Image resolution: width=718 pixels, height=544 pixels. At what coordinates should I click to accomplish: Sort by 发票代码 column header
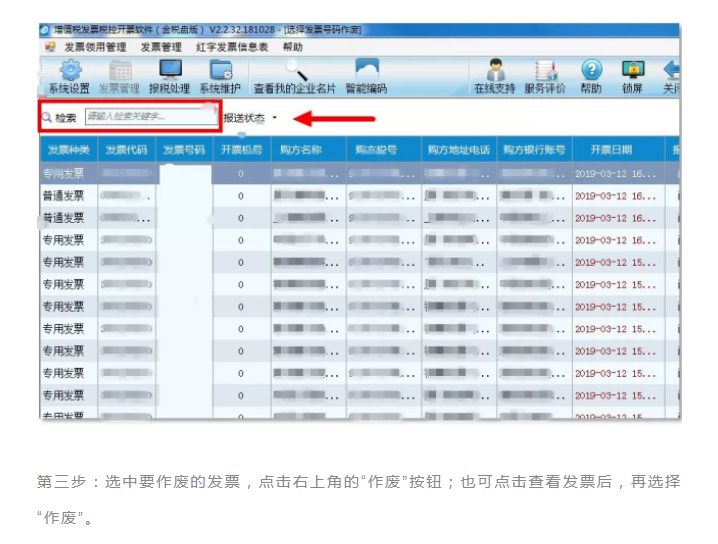coord(126,149)
